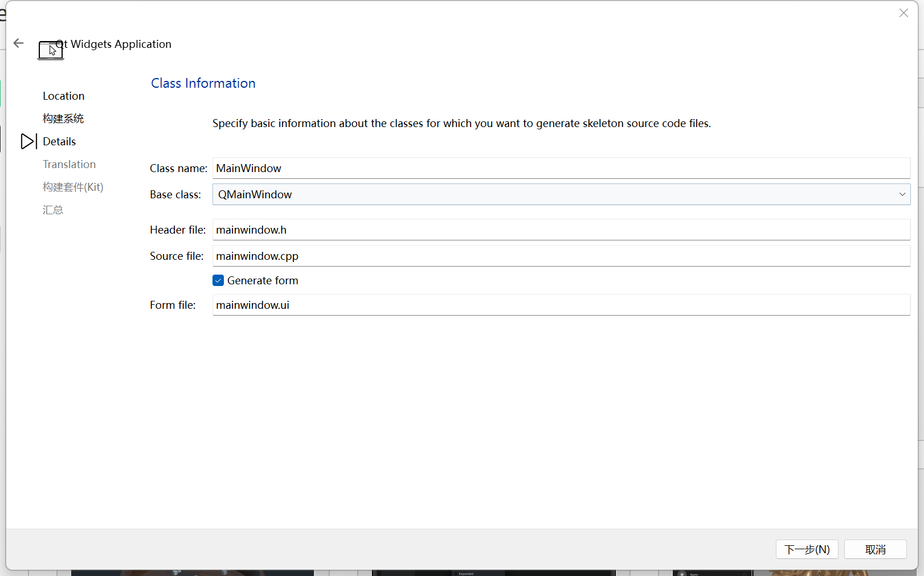Image resolution: width=924 pixels, height=576 pixels.
Task: Click the Class Information heading
Action: (203, 83)
